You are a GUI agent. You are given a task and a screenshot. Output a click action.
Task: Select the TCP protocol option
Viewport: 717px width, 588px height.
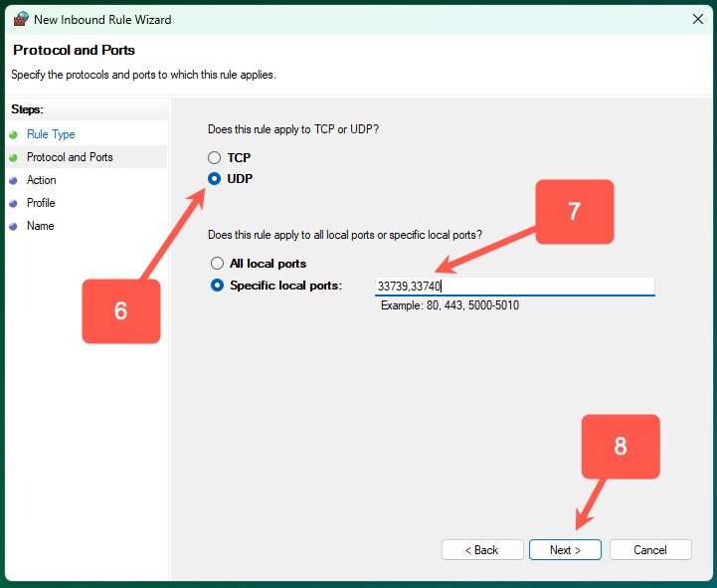215,157
